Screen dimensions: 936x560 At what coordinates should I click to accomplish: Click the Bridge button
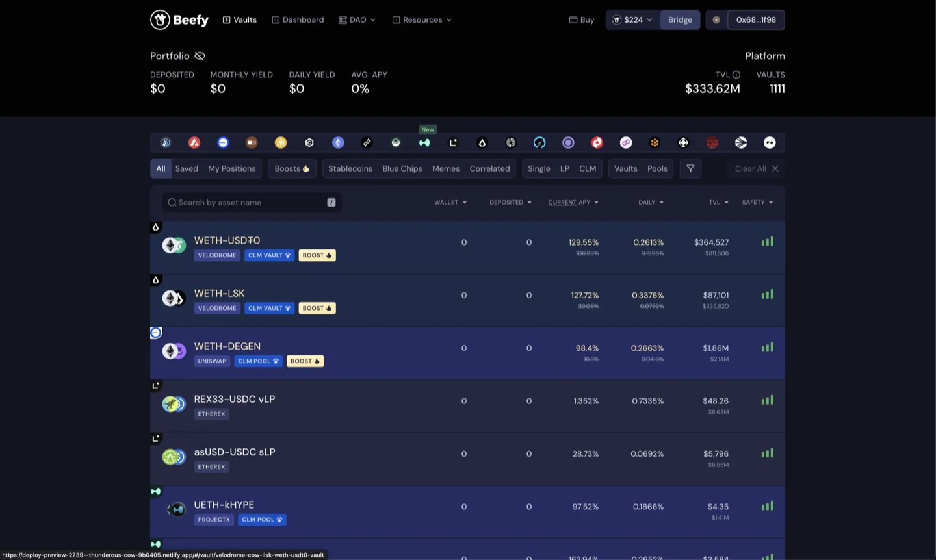[x=680, y=20]
